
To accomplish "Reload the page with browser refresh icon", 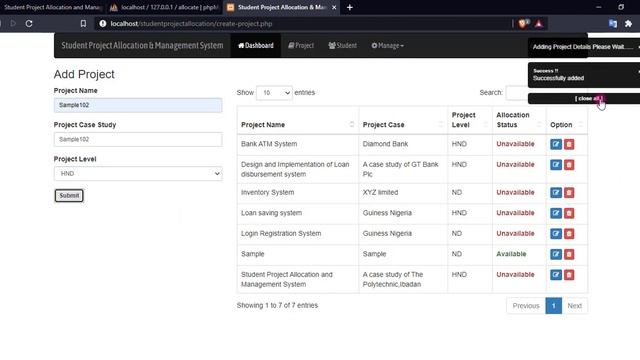I will pos(29,24).
